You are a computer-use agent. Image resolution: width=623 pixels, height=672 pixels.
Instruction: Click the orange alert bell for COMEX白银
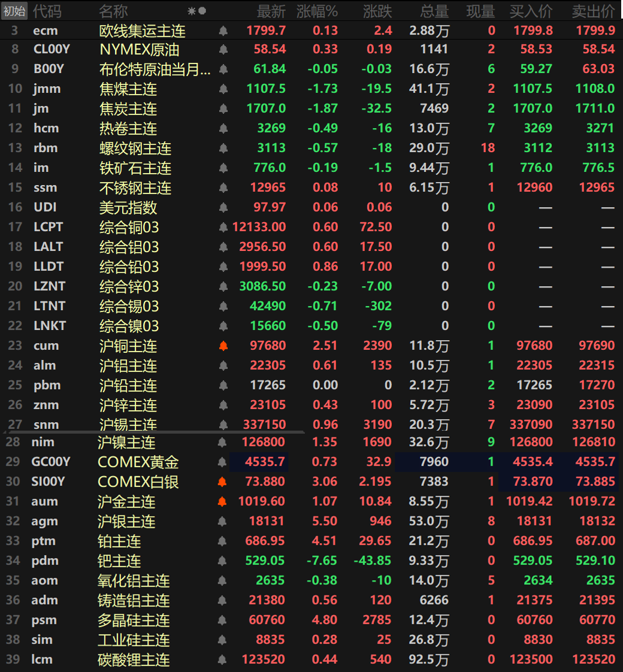[x=222, y=482]
